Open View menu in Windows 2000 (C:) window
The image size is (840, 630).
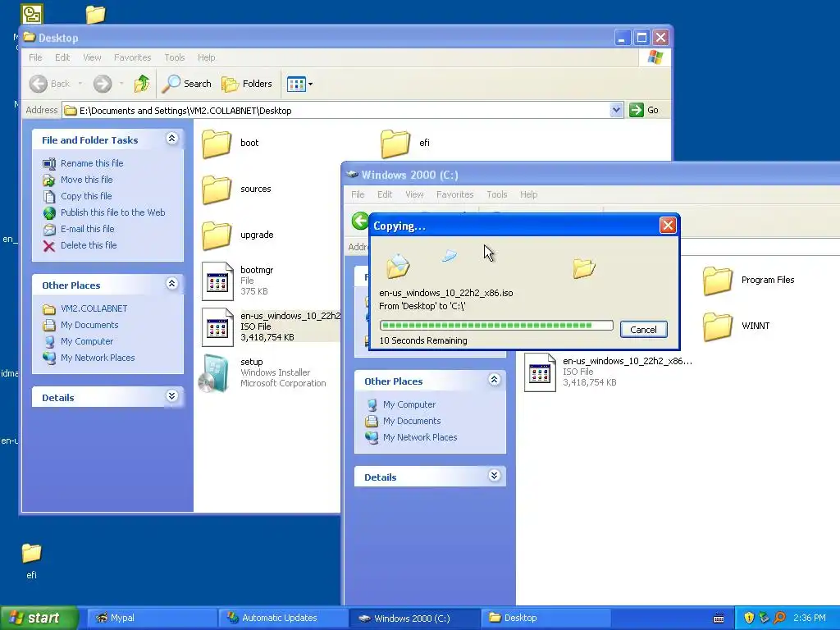(x=414, y=194)
